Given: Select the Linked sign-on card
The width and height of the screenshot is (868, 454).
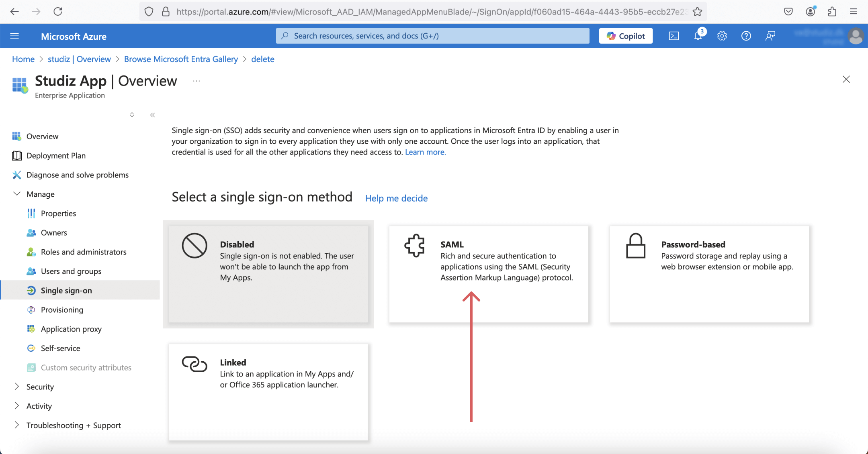Looking at the screenshot, I should [268, 392].
